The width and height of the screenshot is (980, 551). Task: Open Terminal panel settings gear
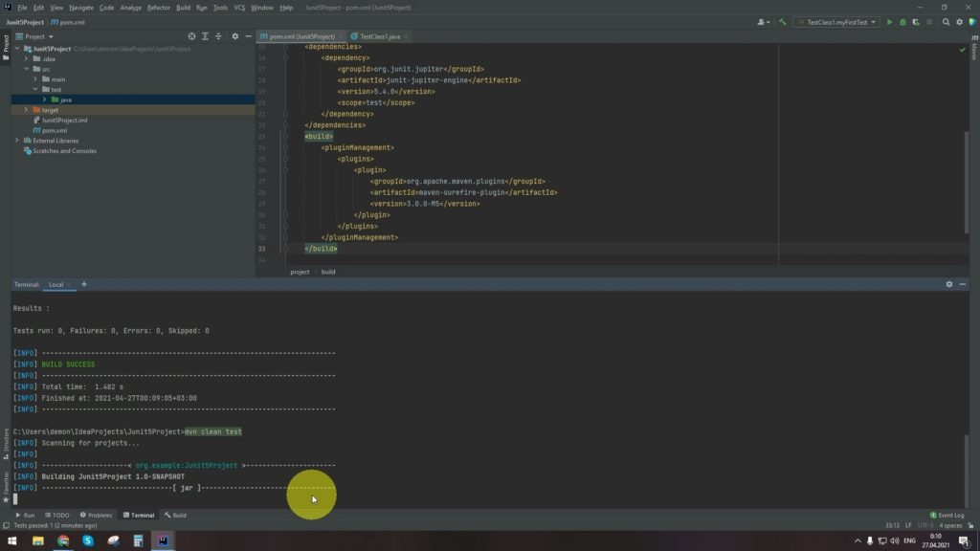[948, 284]
